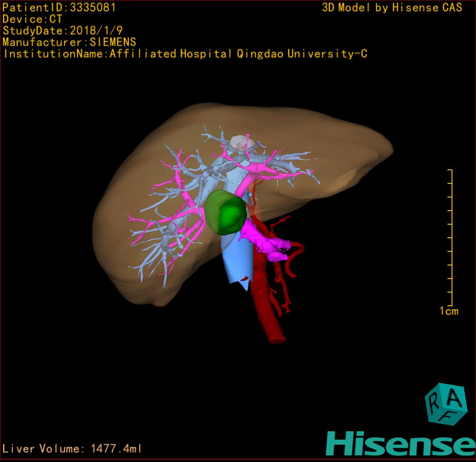Click the green tumor in the liver model
This screenshot has height=462, width=476.
click(225, 212)
